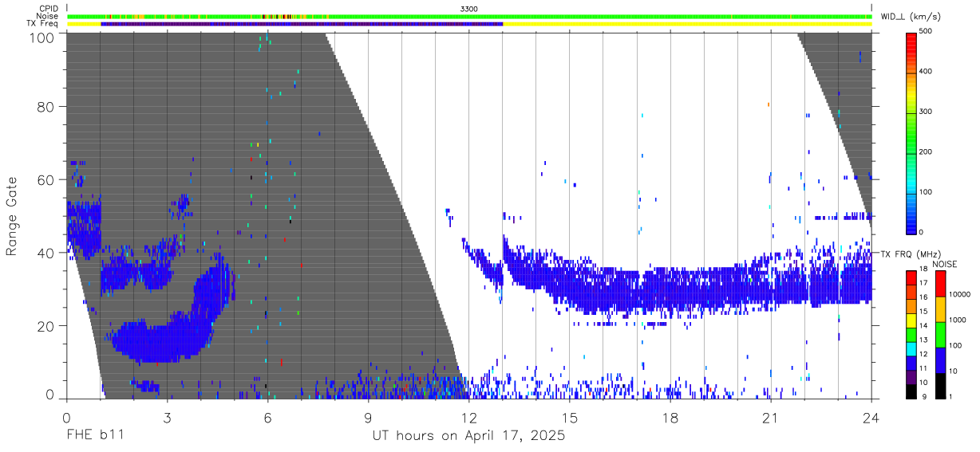Viewport: 980px width, 452px height.
Task: Click the y-axis tick label 20
Action: [45, 326]
